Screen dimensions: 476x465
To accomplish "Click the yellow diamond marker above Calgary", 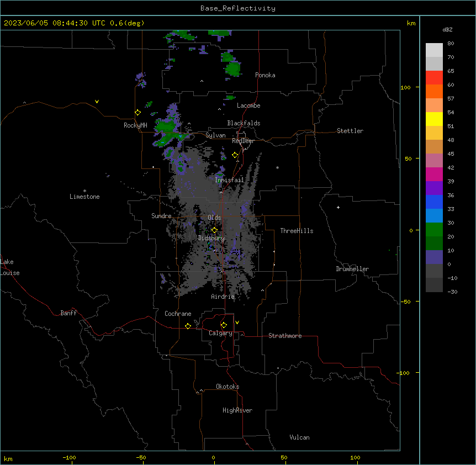I will 224,325.
